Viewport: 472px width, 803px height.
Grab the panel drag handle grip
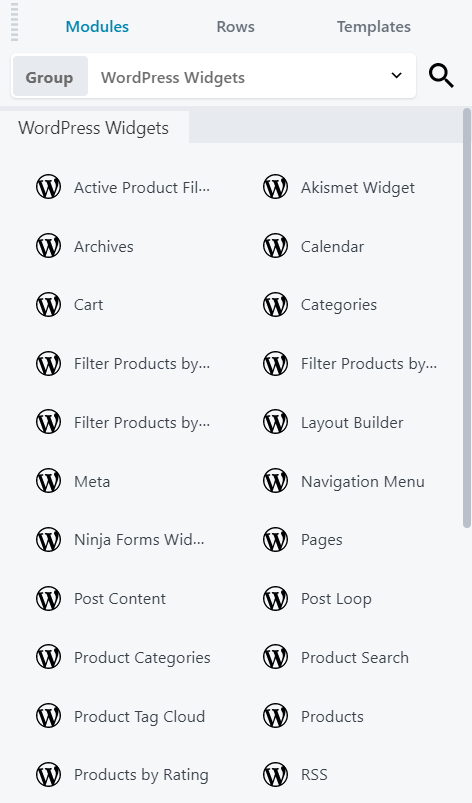(x=14, y=22)
